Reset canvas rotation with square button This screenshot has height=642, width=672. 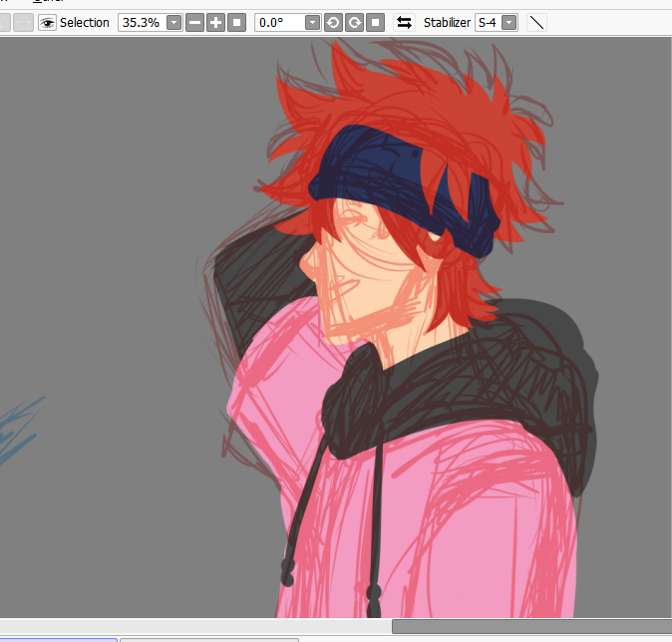coord(376,23)
